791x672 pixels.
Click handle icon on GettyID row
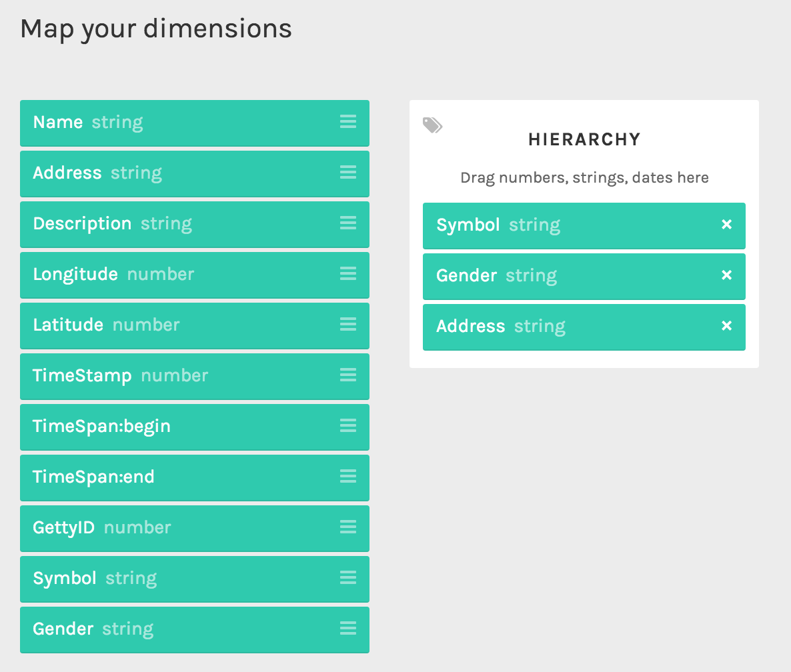[x=348, y=527]
